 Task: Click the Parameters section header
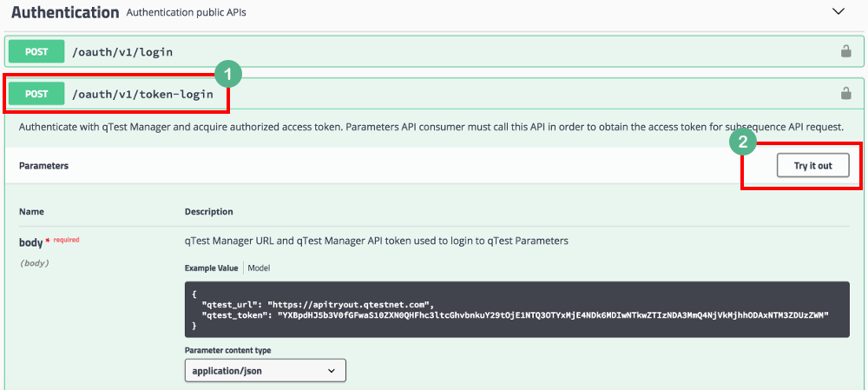[43, 165]
